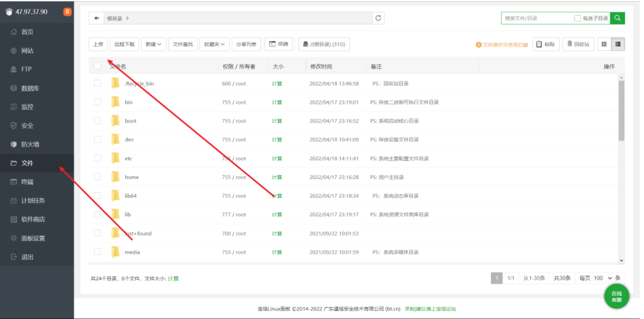Viewport: 644px width, 319px height.
Task: Click the file list vertical scrollbar
Action: (x=621, y=112)
